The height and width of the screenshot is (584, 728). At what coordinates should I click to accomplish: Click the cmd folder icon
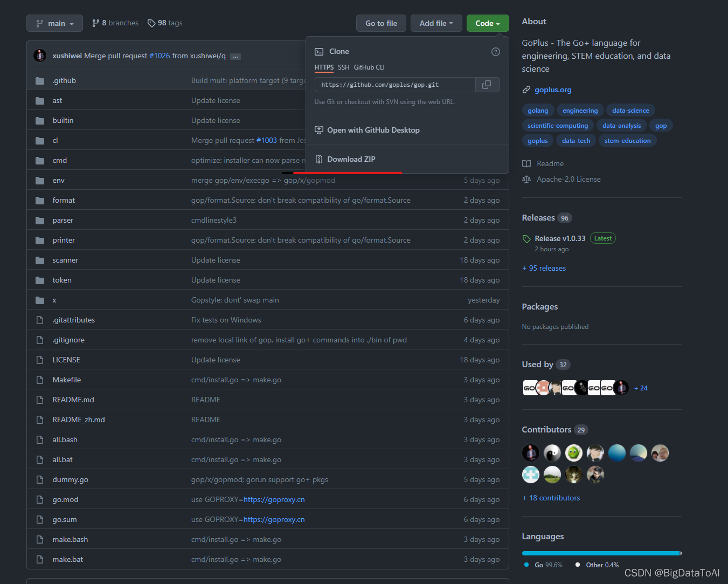pyautogui.click(x=40, y=161)
